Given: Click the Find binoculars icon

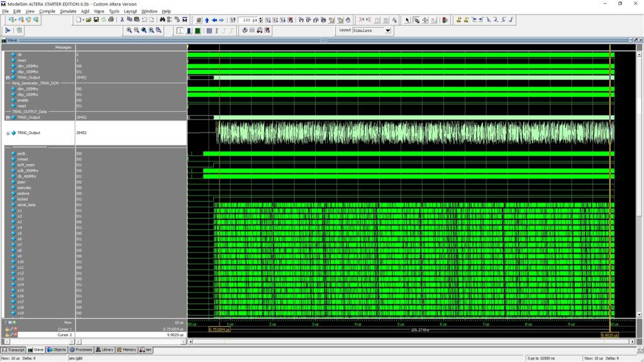Looking at the screenshot, I should 162,19.
